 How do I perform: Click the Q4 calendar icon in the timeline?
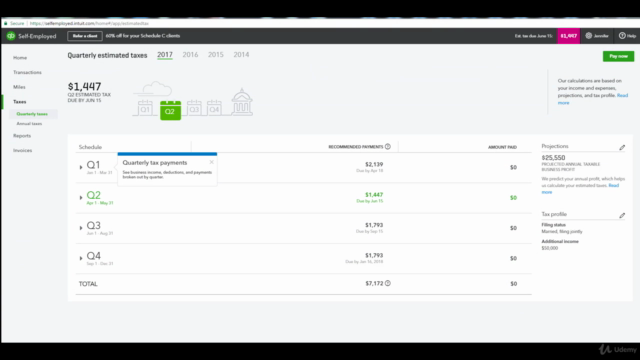214,108
